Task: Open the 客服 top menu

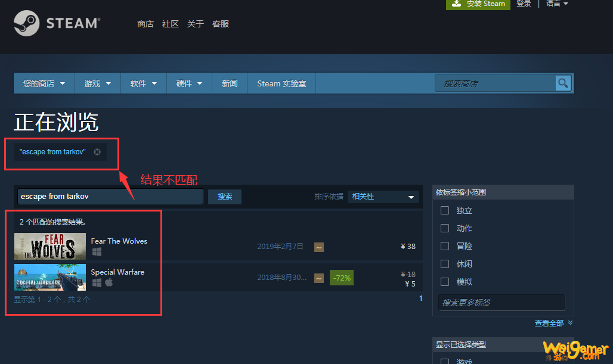Action: [x=221, y=24]
